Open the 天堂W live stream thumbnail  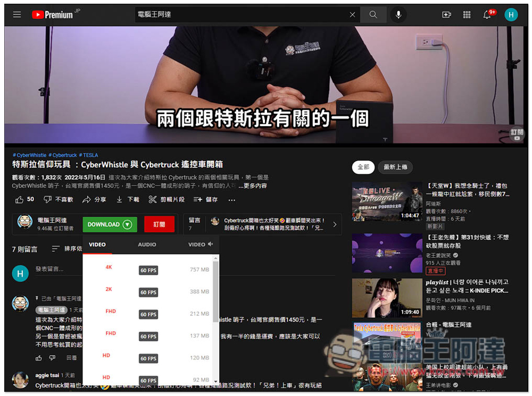pos(387,201)
